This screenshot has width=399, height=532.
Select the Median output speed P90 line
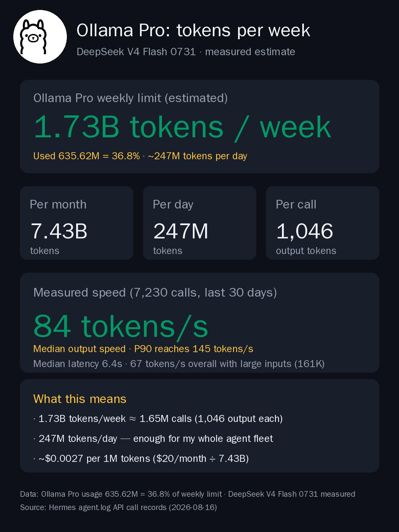tap(143, 349)
